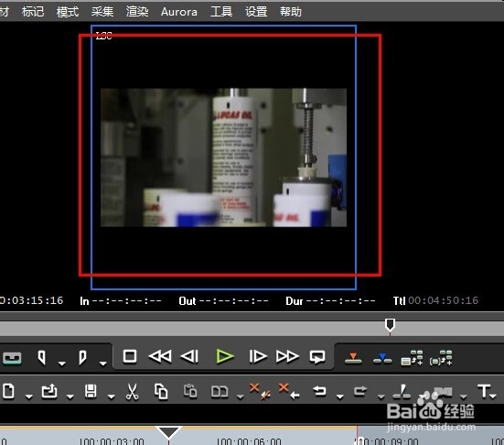Add a cut point on timeline
Image resolution: width=504 pixels, height=445 pixels.
point(402,391)
